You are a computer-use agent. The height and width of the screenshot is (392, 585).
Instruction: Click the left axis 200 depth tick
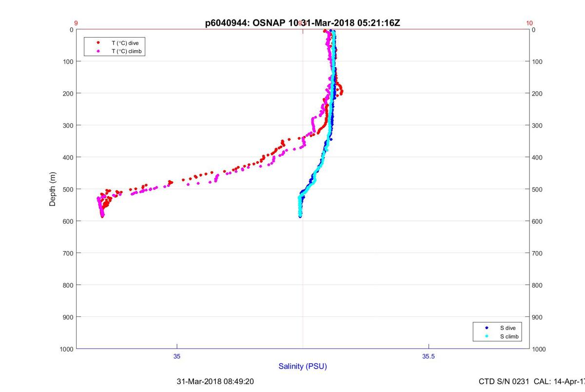(68, 93)
